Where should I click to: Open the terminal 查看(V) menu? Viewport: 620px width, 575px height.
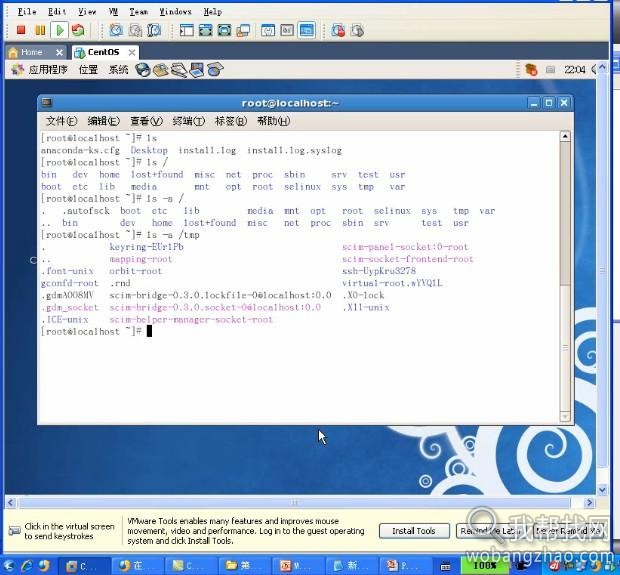pos(146,121)
